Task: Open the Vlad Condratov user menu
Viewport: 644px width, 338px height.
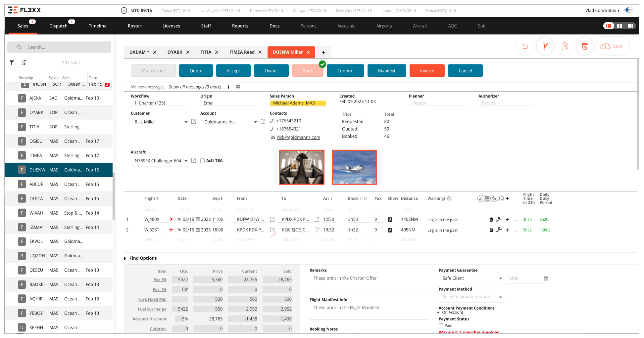Action: click(x=602, y=11)
